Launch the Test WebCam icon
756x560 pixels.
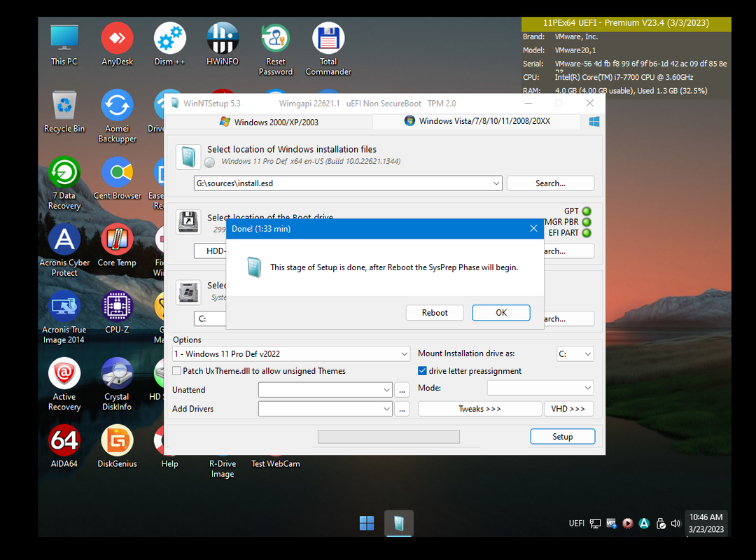275,463
